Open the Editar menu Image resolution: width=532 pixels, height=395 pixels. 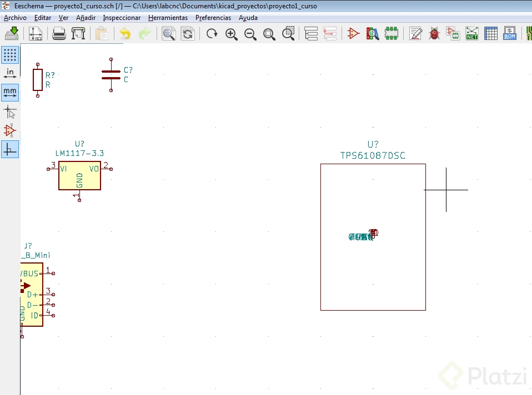click(x=43, y=18)
